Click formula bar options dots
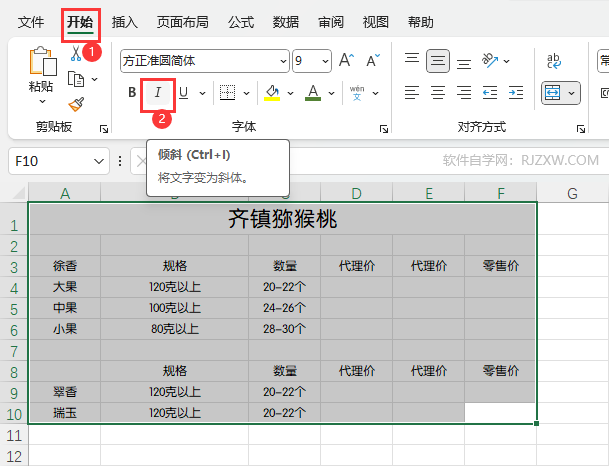Screen dimensions: 609x466 click(120, 161)
